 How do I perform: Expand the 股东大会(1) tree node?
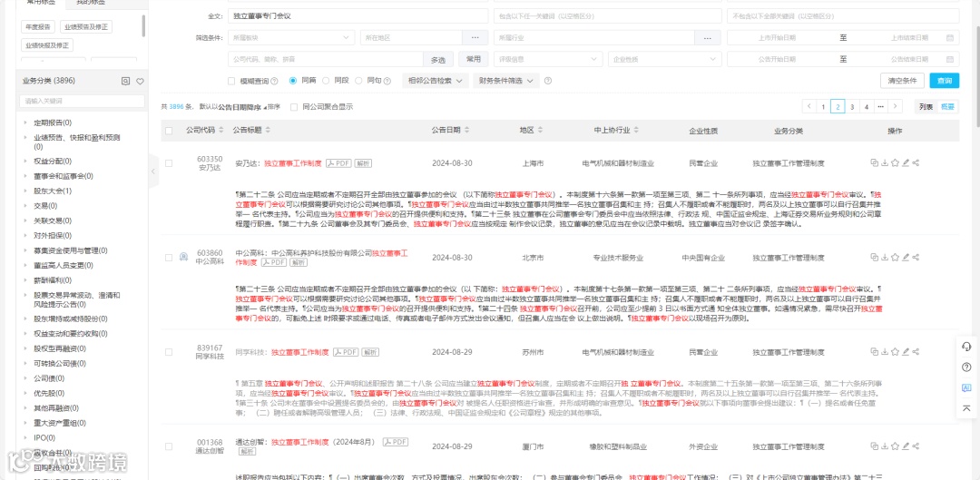coord(25,191)
